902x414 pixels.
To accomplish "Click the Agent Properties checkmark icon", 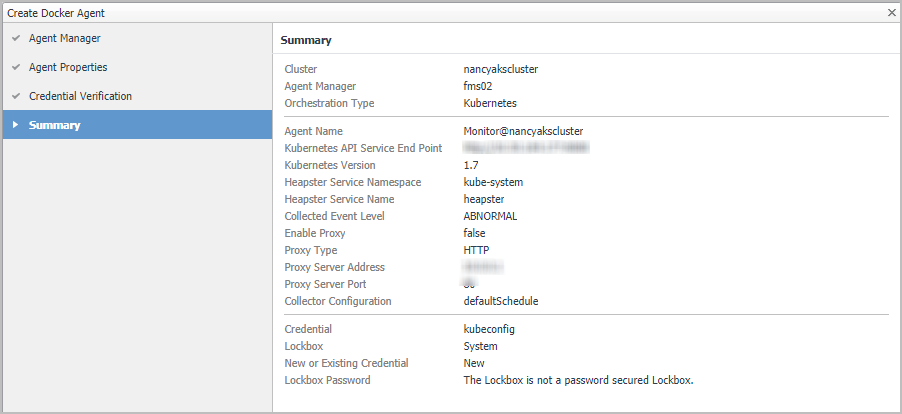I will (16, 68).
